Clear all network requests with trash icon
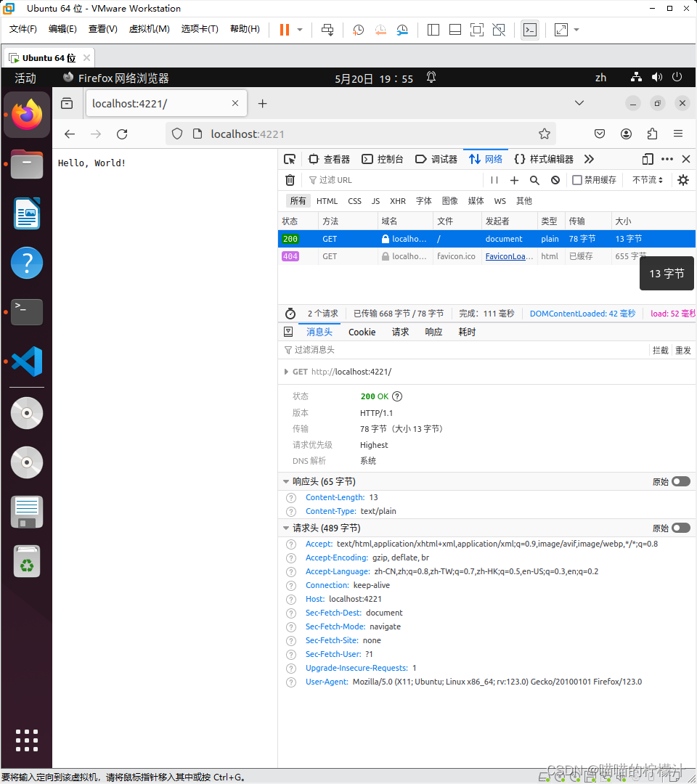Screen dimensions: 697x784 [290, 179]
